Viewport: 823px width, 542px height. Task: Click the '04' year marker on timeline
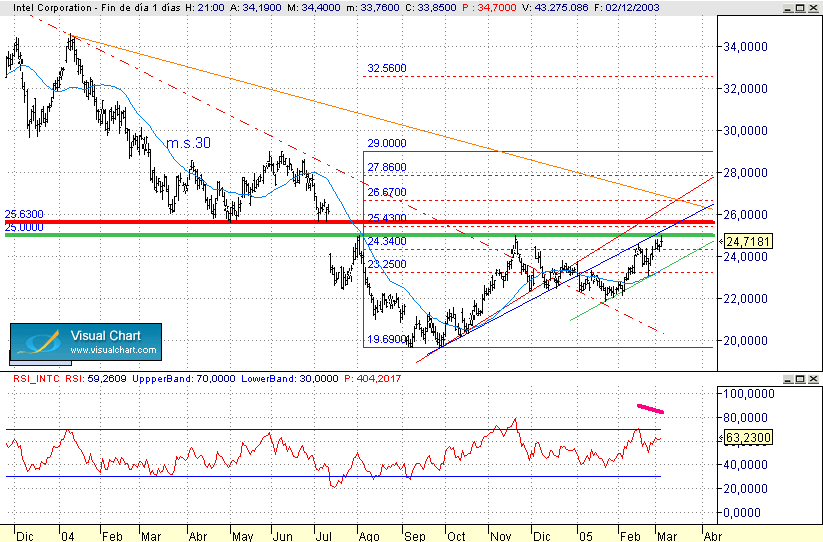coord(68,536)
